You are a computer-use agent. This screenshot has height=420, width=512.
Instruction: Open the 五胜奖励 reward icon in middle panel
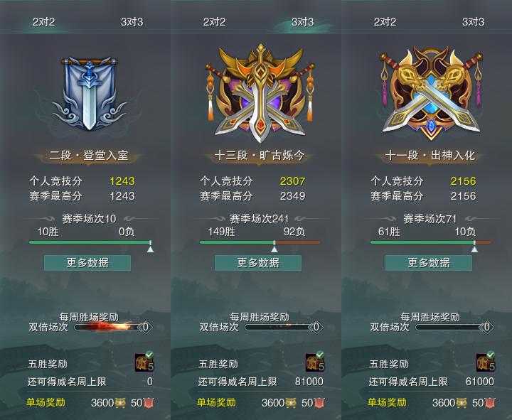coord(315,362)
